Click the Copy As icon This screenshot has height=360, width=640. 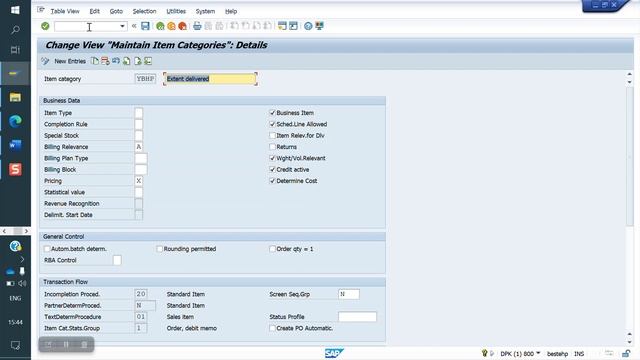(x=95, y=61)
